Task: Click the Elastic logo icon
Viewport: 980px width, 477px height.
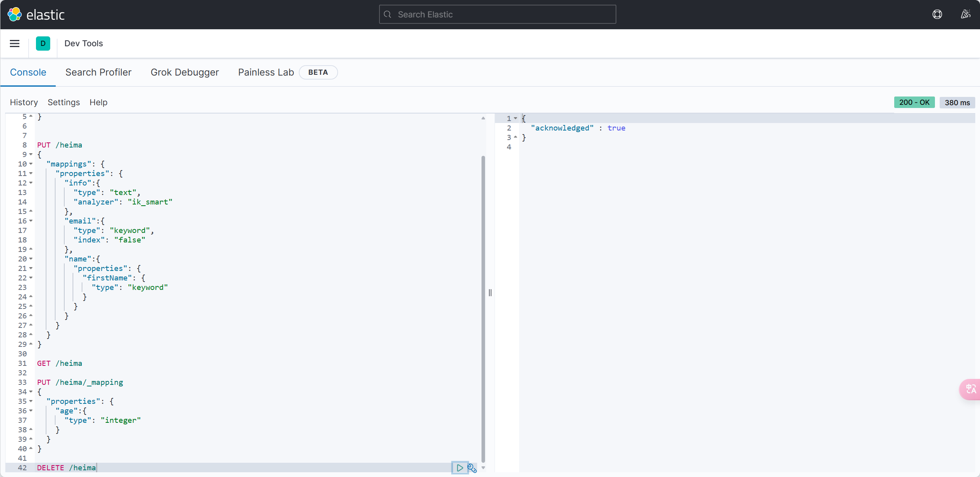Action: point(15,15)
